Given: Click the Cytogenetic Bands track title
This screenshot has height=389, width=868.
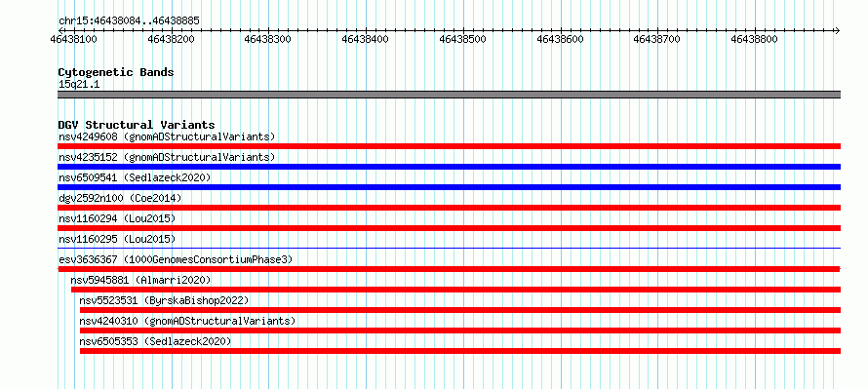Looking at the screenshot, I should coord(116,72).
